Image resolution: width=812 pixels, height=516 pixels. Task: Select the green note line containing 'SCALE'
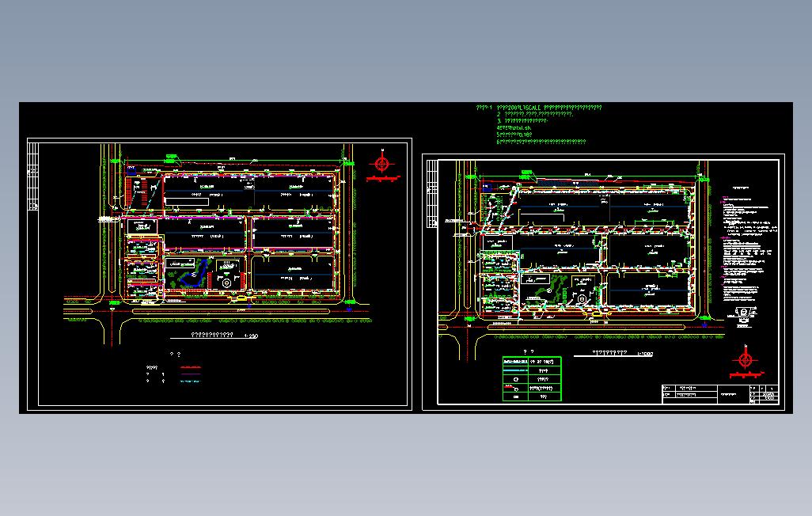pos(549,108)
